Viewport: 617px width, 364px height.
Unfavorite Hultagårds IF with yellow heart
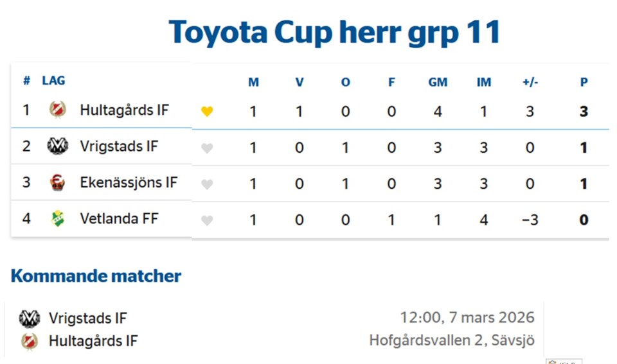pyautogui.click(x=206, y=112)
